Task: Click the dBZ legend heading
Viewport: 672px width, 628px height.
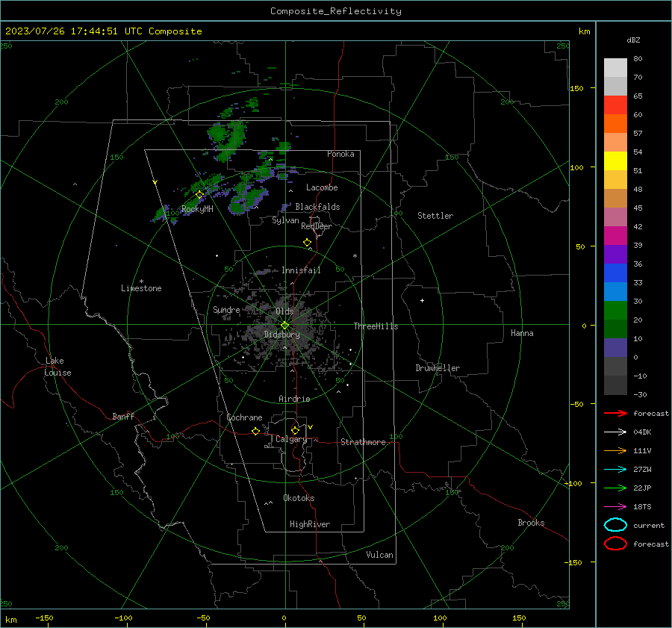Action: click(633, 40)
